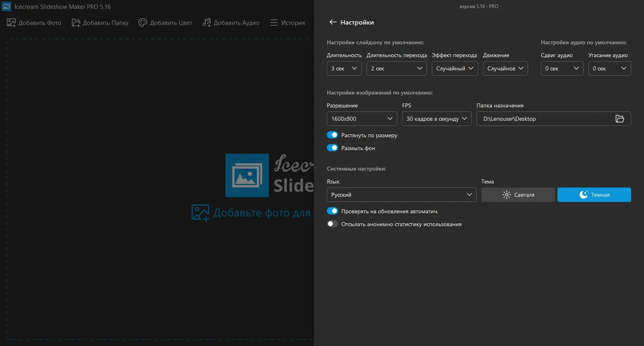Screen dimensions: 644x346
Task: Disable the Растянуть по размеру toggle
Action: tap(332, 135)
